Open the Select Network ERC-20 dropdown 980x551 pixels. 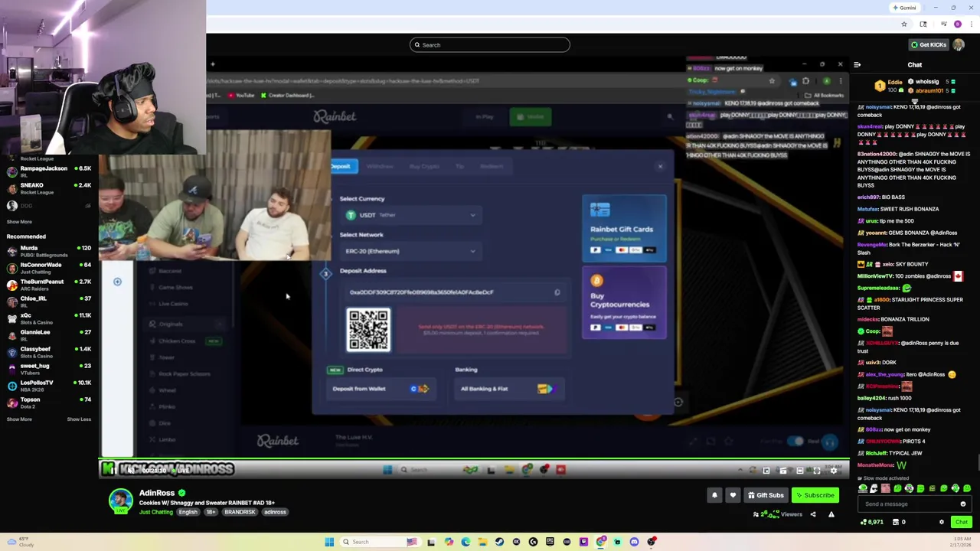tap(410, 251)
